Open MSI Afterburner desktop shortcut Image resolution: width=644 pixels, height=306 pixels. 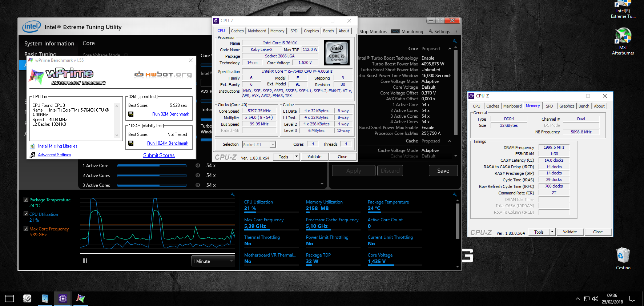(623, 41)
